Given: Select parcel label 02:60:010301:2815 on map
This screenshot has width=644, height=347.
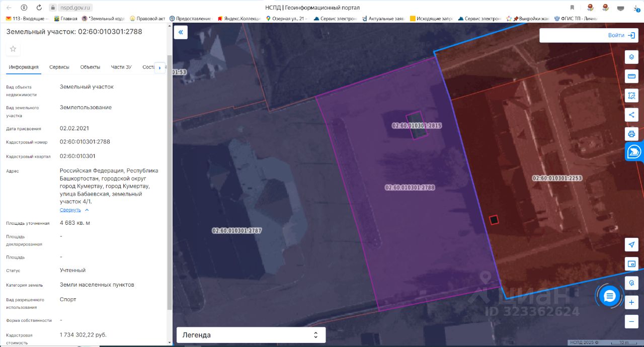Looking at the screenshot, I should point(417,125).
